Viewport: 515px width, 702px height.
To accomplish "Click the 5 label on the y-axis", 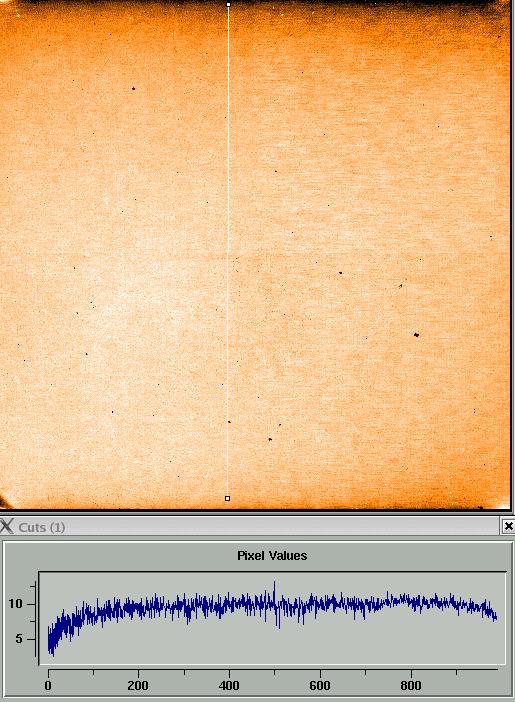I will (18, 639).
